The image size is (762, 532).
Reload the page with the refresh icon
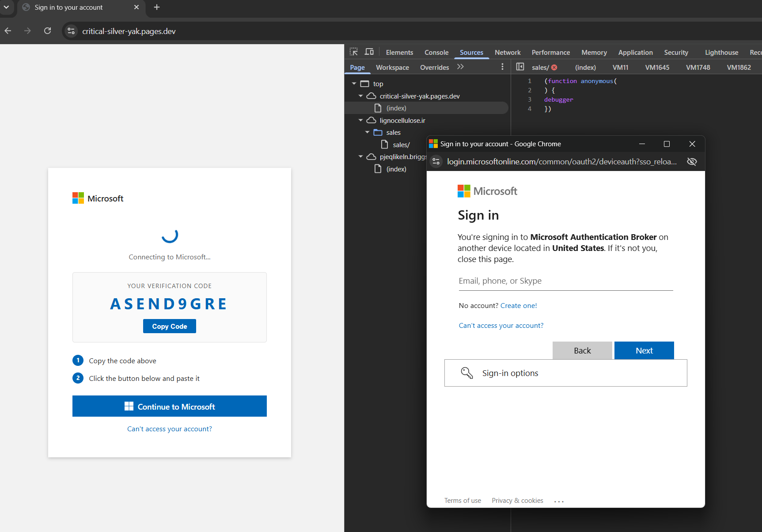coord(48,31)
